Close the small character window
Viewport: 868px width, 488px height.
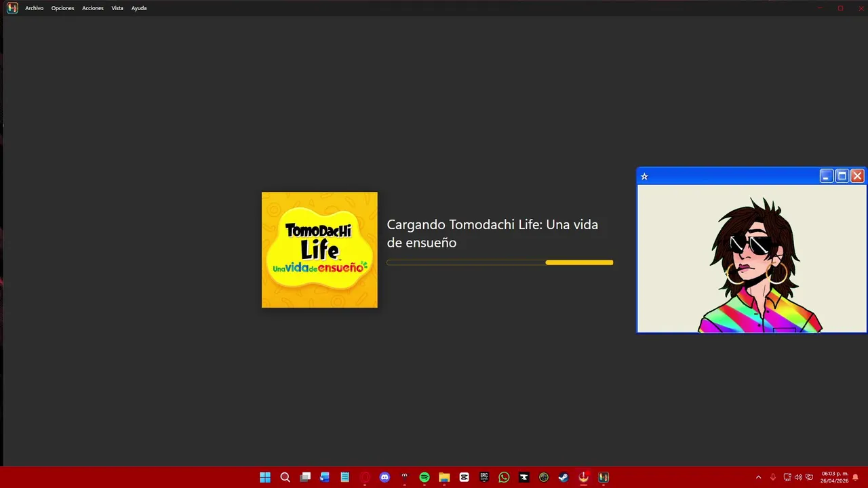coord(857,176)
